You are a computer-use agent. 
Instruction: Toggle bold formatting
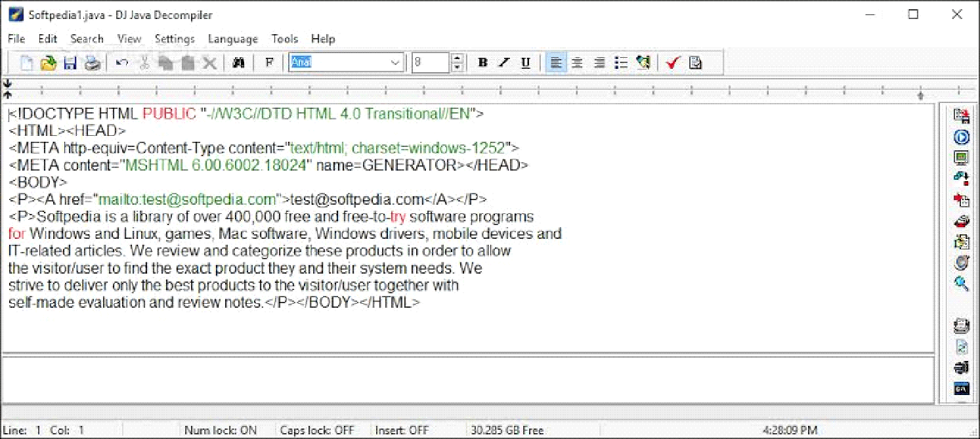pos(483,63)
